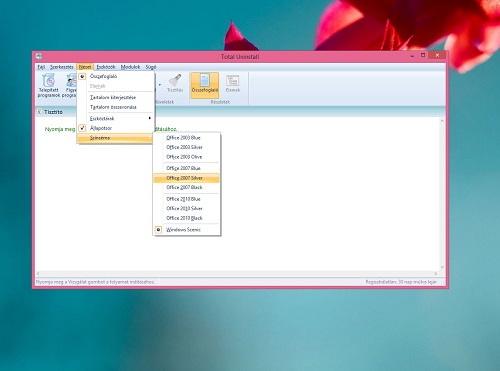Select the Összefoglaló ribbon button

205,85
